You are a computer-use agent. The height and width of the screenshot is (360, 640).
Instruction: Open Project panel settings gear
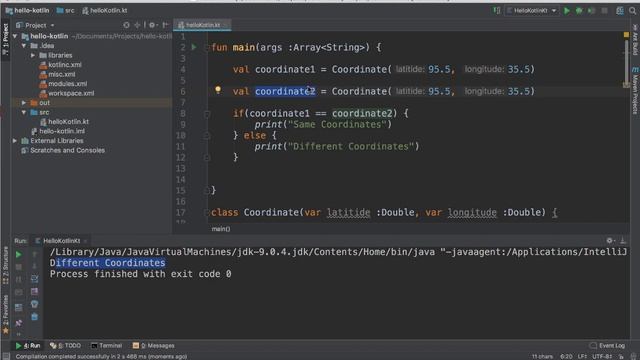(x=152, y=25)
